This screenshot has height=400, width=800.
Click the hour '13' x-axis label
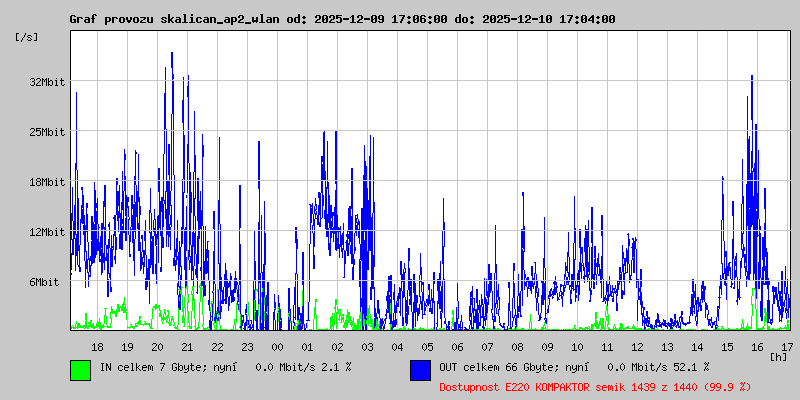point(667,347)
